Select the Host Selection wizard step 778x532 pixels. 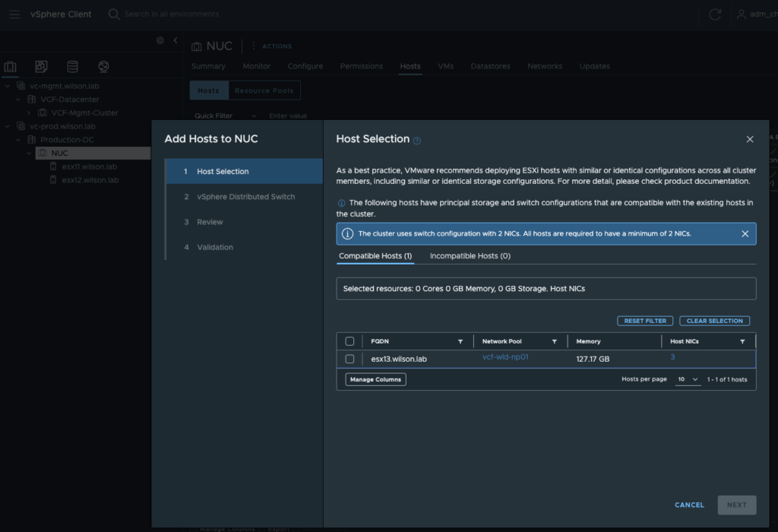244,171
